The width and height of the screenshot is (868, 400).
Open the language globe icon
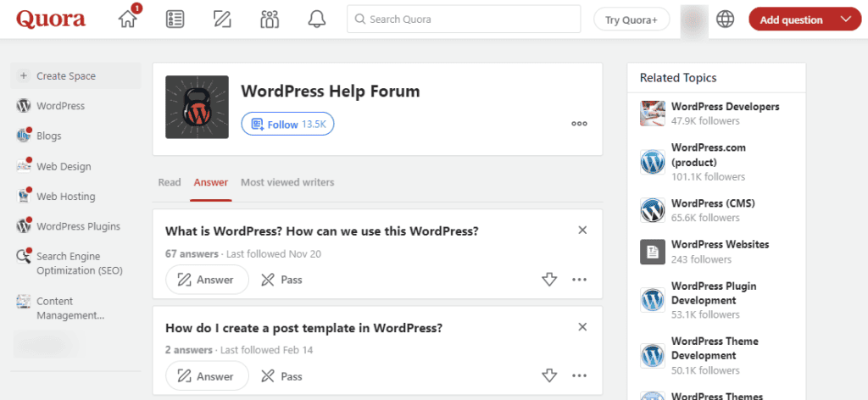point(725,19)
